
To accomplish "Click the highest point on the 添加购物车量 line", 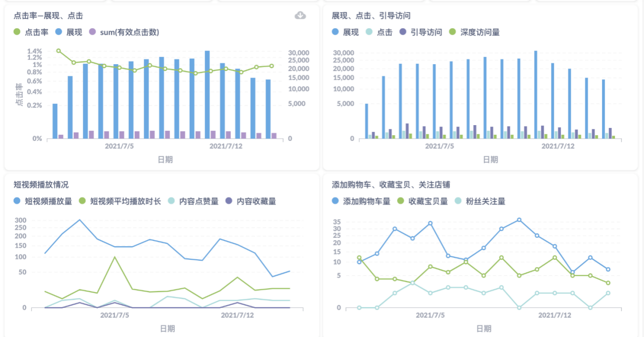I will tap(519, 220).
